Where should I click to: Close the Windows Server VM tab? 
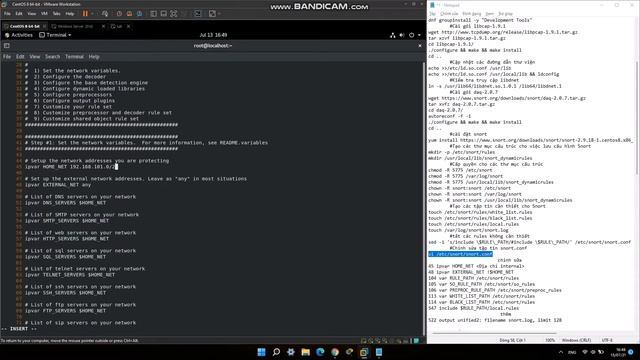point(103,26)
